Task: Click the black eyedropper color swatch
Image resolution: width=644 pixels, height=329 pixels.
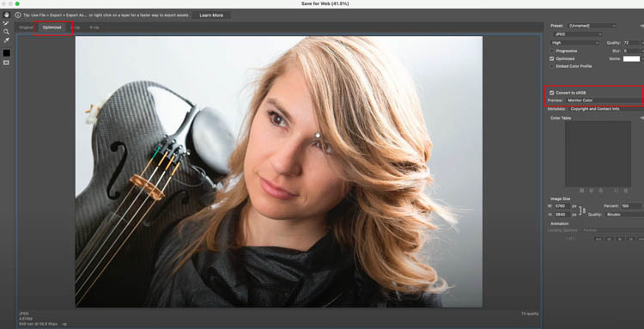Action: (7, 53)
